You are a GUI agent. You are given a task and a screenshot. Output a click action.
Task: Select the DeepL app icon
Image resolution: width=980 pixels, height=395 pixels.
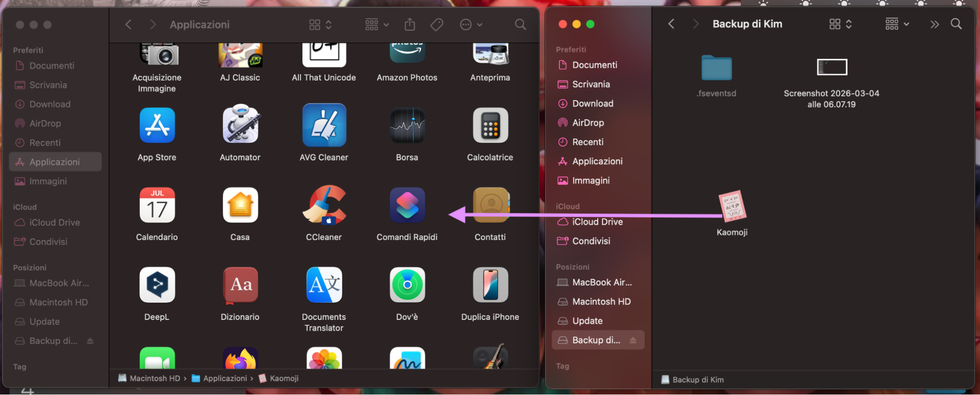[157, 285]
